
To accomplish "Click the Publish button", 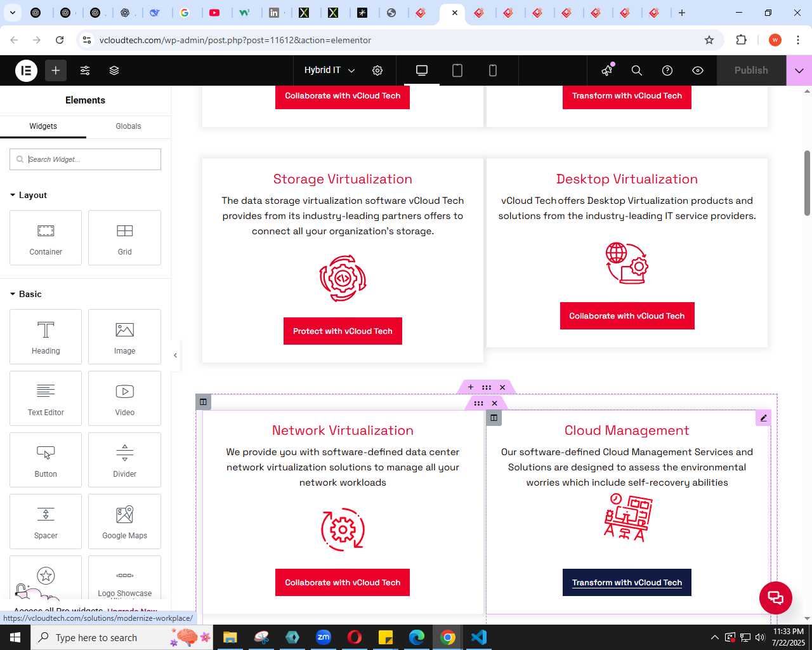I will point(751,70).
